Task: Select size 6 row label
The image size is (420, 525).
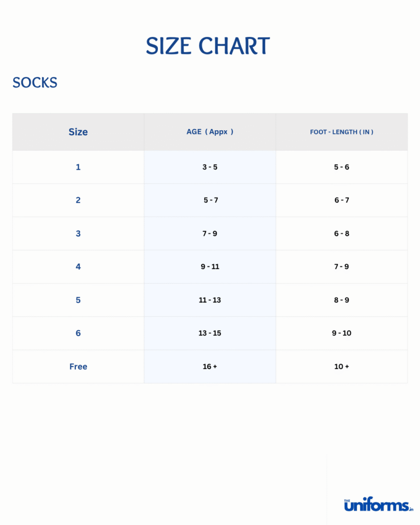Action: tap(78, 333)
